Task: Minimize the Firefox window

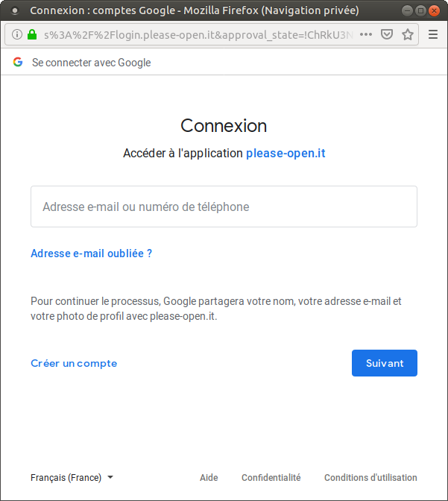Action: (407, 11)
